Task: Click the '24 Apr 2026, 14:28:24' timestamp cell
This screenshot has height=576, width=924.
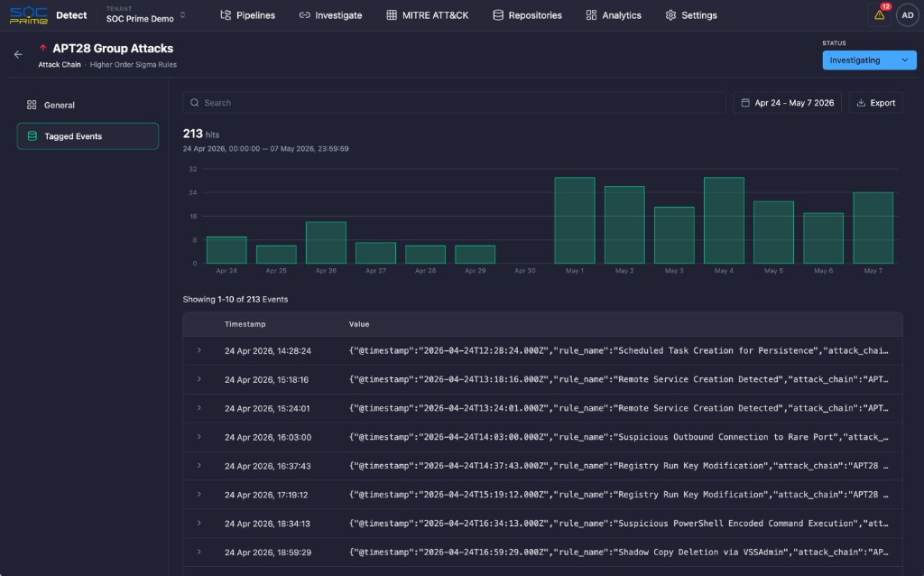Action: point(267,351)
